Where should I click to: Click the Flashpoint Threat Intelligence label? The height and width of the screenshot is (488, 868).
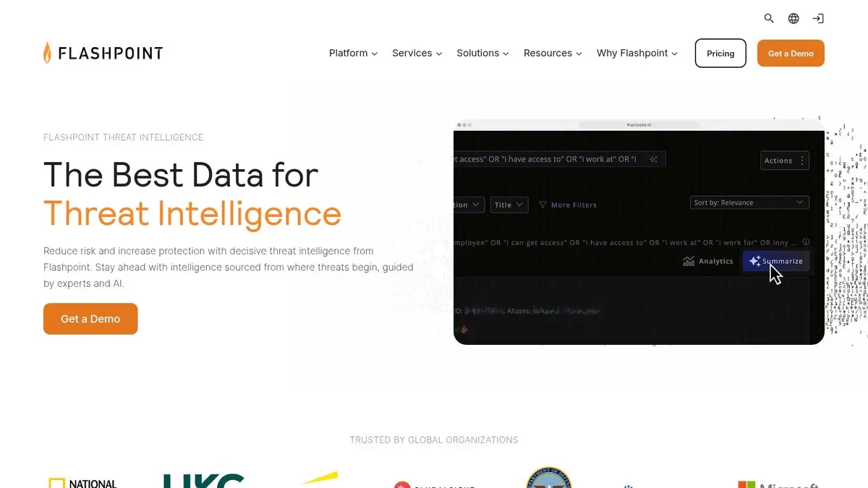[x=124, y=137]
